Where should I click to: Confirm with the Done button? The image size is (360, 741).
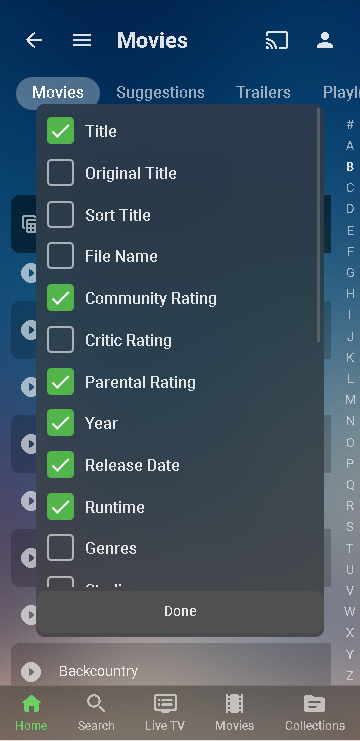(x=180, y=611)
